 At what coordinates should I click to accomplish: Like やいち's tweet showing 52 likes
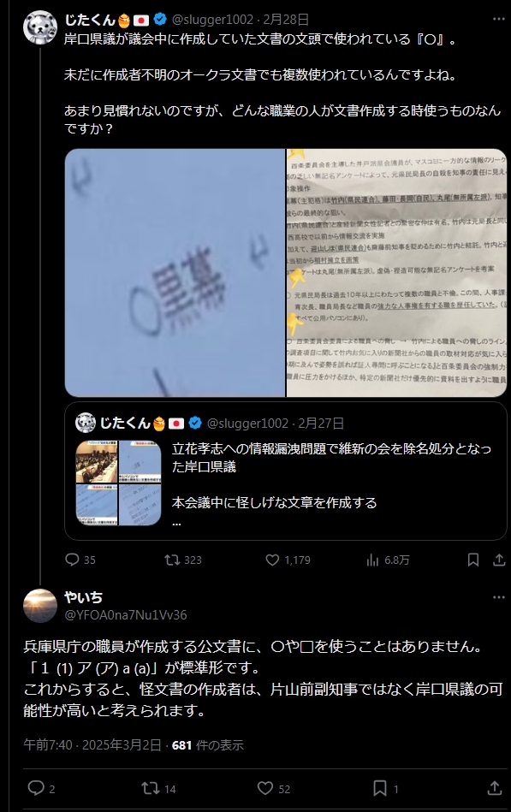click(274, 788)
